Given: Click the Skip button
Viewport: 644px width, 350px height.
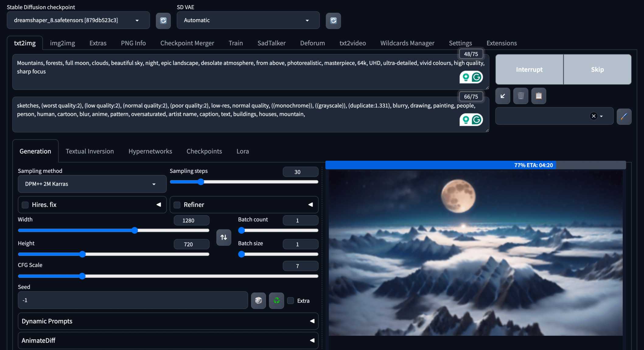Looking at the screenshot, I should (597, 69).
